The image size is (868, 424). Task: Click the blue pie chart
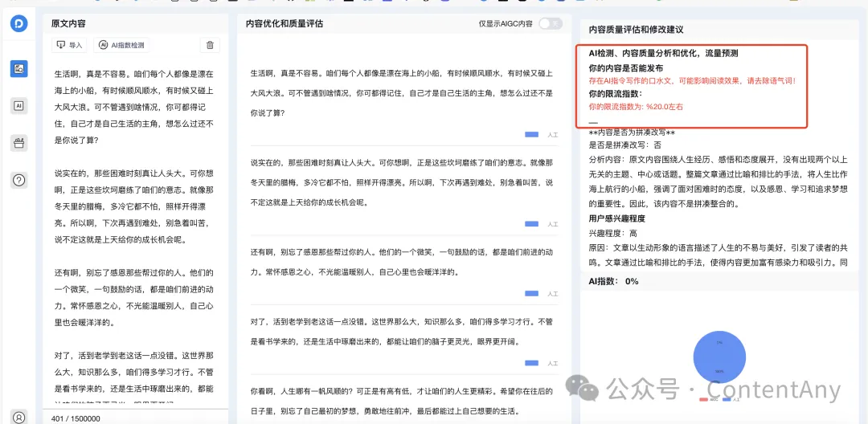(719, 356)
